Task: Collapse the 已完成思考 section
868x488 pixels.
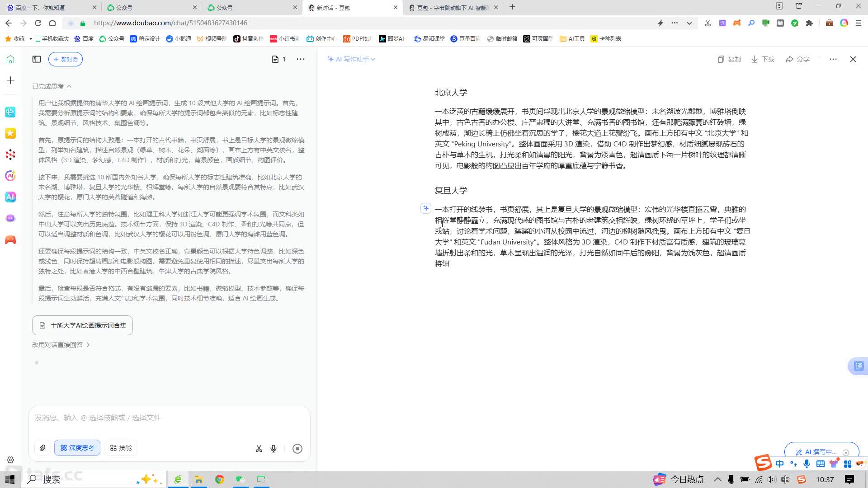Action: click(52, 86)
